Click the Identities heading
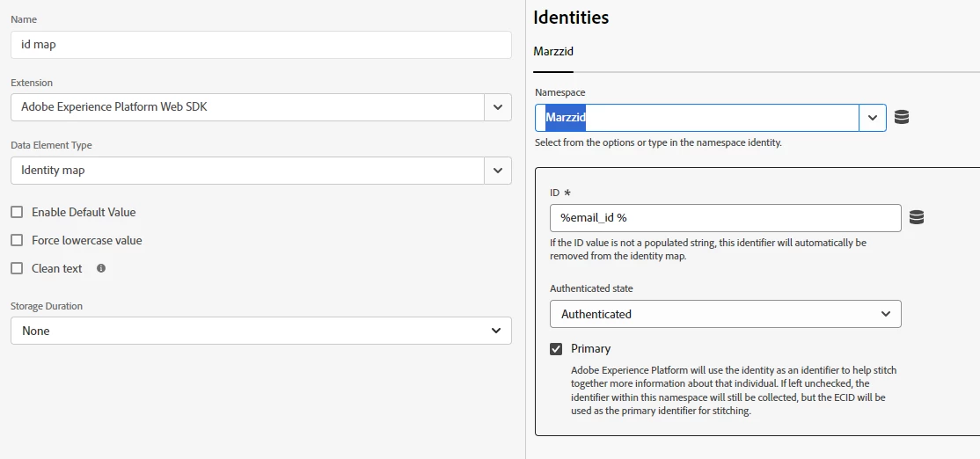The height and width of the screenshot is (459, 980). point(571,17)
